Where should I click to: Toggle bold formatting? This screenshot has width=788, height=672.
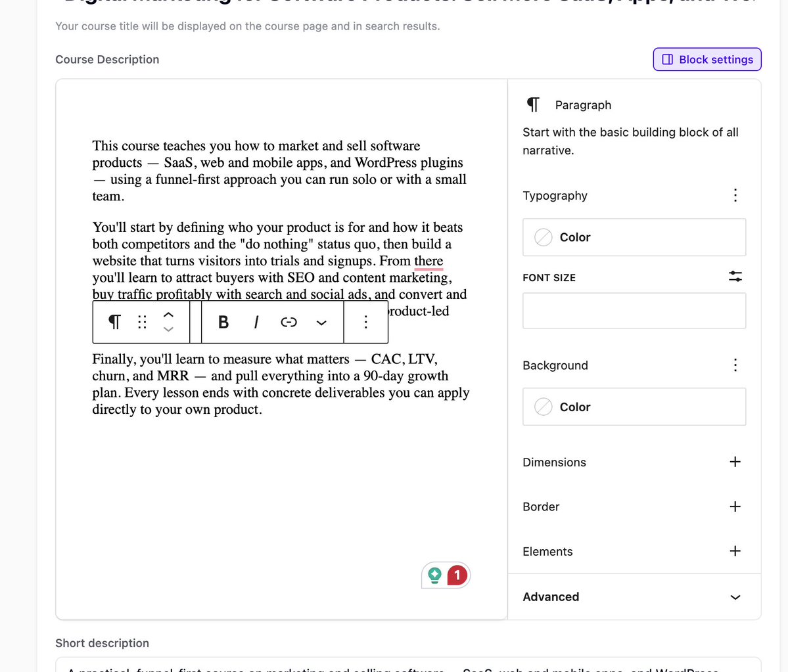(x=223, y=322)
